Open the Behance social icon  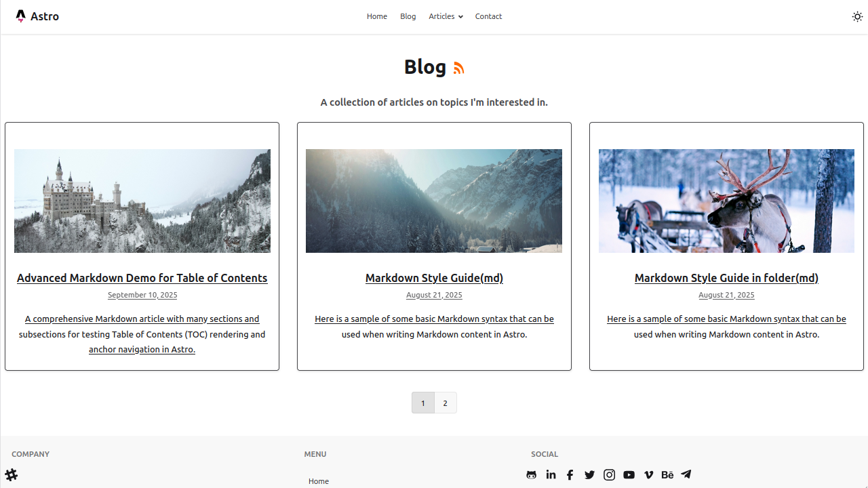(667, 474)
